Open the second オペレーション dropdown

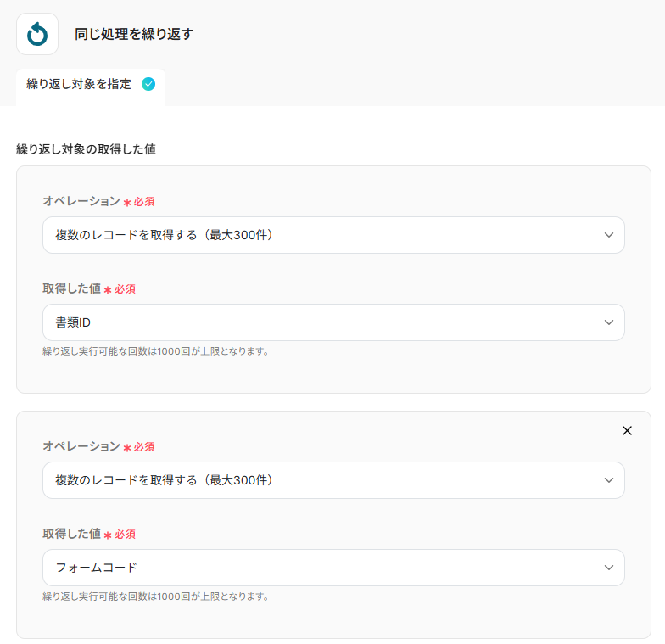point(333,480)
